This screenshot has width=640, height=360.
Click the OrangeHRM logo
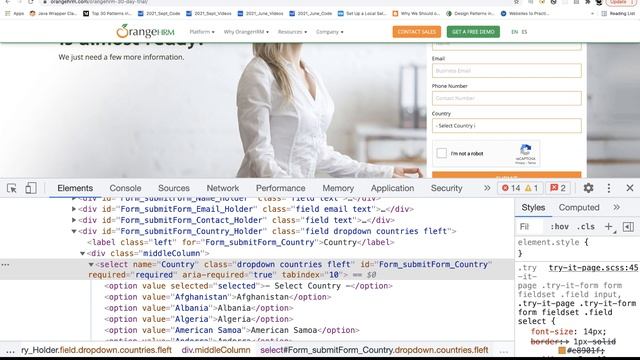point(145,31)
